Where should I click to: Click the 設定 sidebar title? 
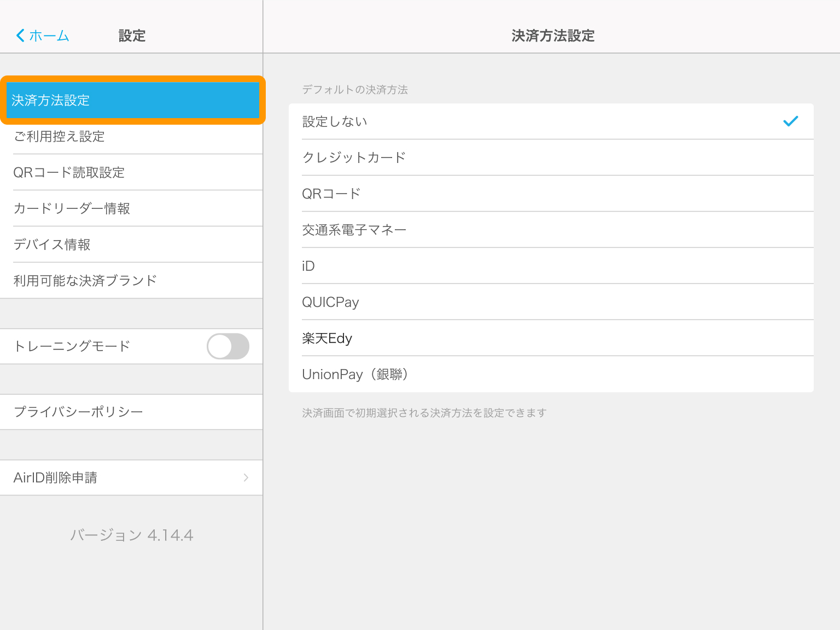(x=132, y=36)
